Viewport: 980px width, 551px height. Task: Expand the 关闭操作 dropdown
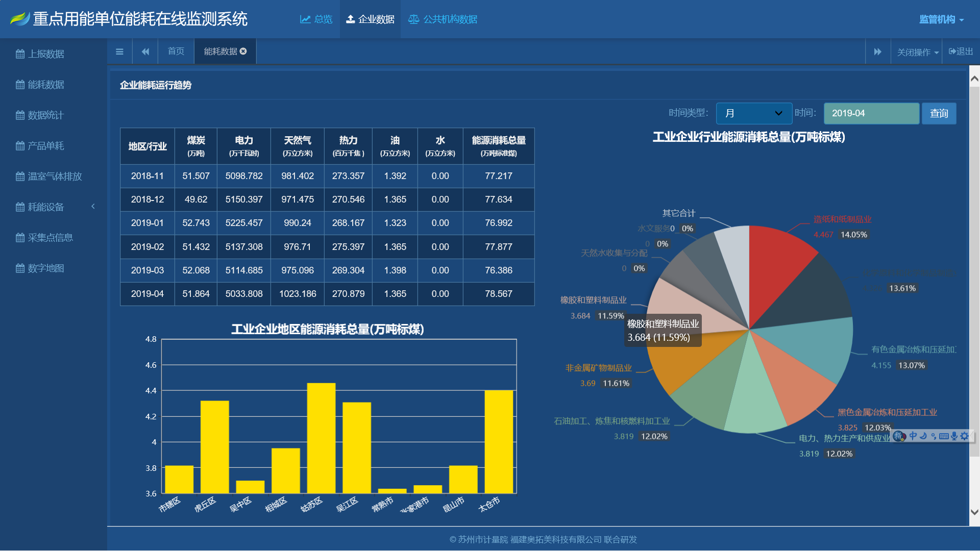pyautogui.click(x=917, y=52)
